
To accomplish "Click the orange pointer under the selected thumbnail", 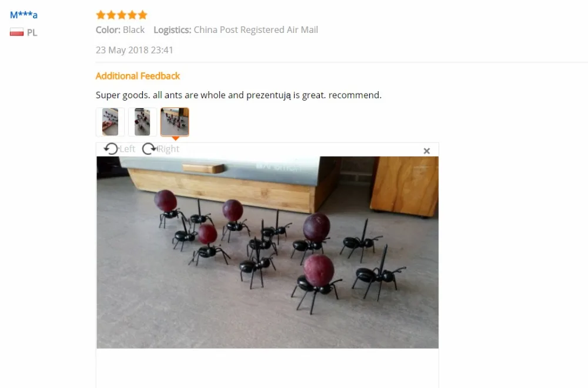I will (175, 138).
